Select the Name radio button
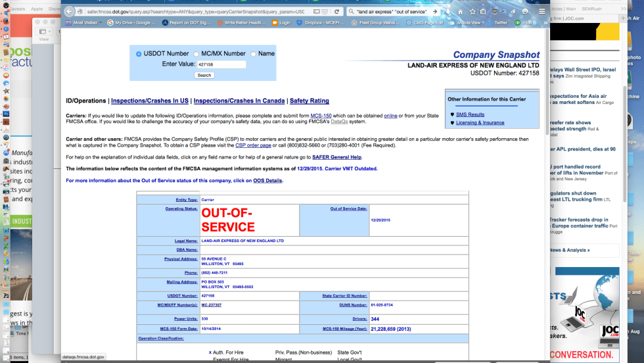 [x=253, y=54]
